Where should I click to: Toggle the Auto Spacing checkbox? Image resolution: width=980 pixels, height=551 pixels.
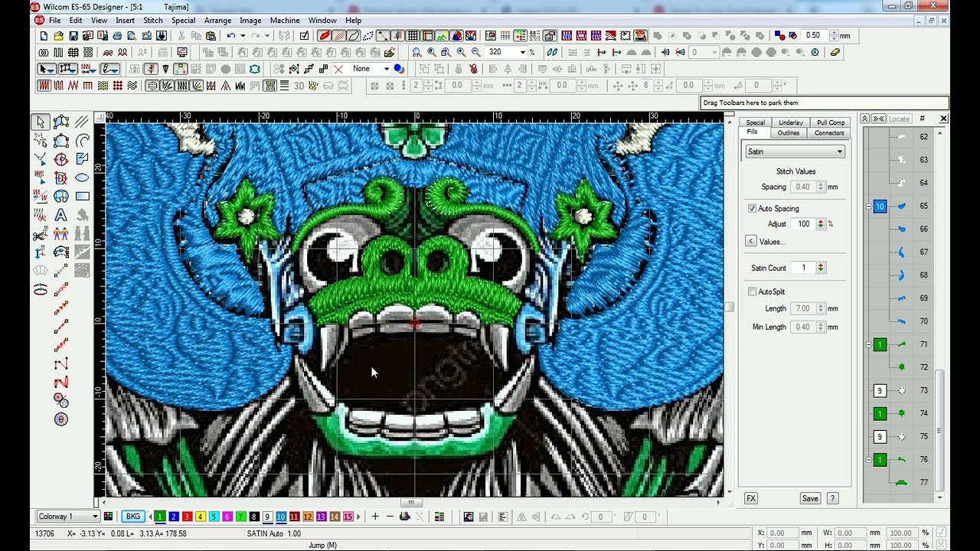coord(752,208)
